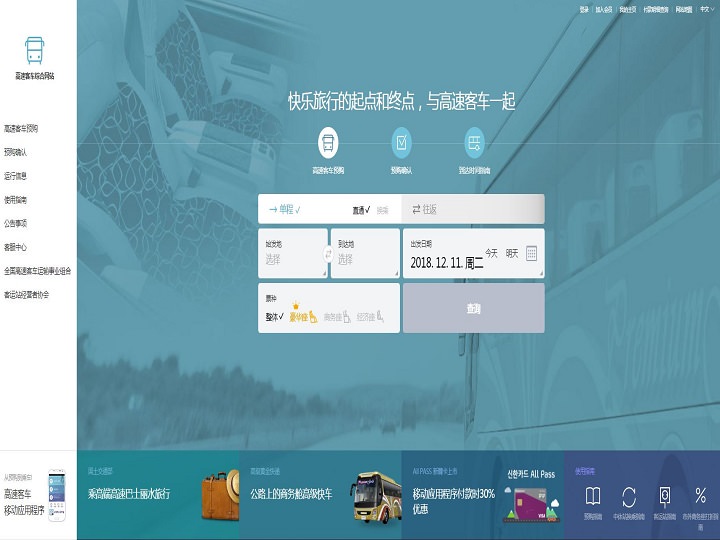Click the 查询 search button

474,308
